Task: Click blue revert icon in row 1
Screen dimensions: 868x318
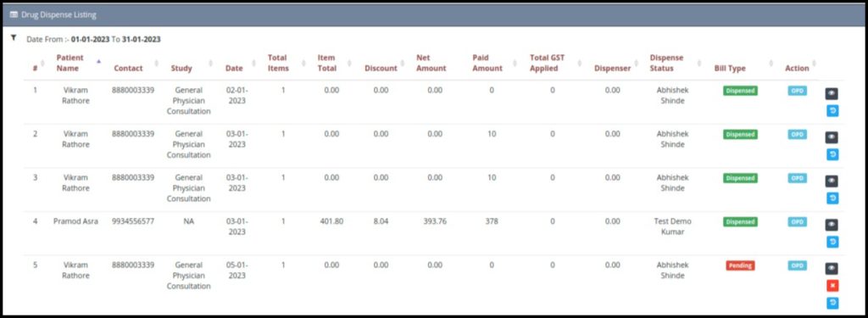Action: (832, 111)
